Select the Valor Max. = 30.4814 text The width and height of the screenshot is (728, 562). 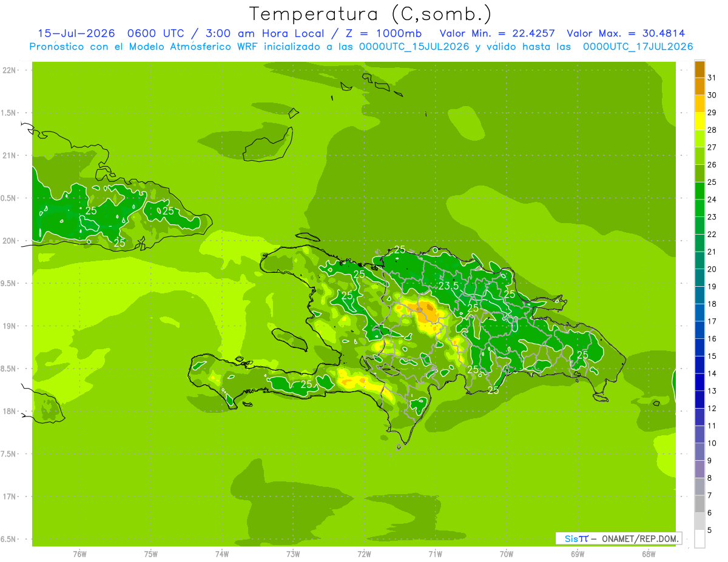pos(626,33)
